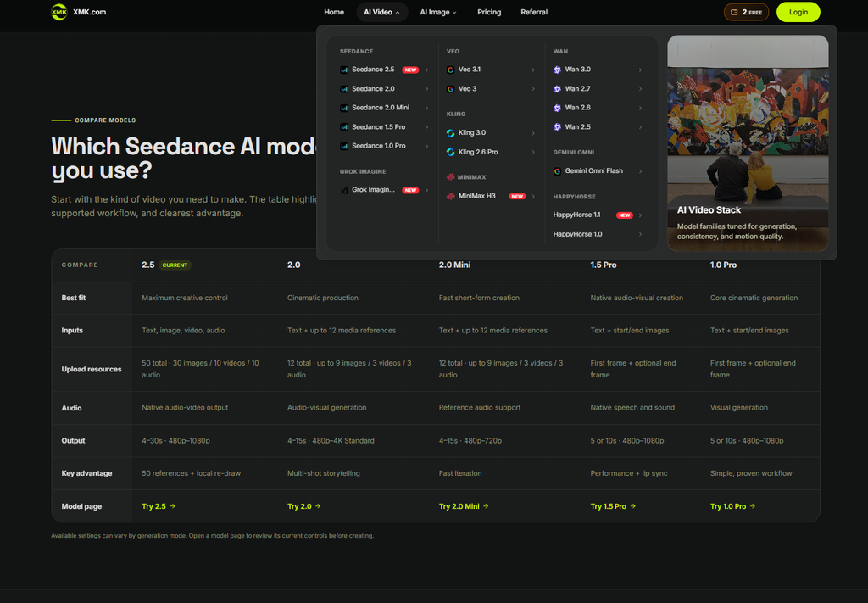868x603 pixels.
Task: Click the 'Multi-shot storytelling' cell
Action: click(x=323, y=473)
